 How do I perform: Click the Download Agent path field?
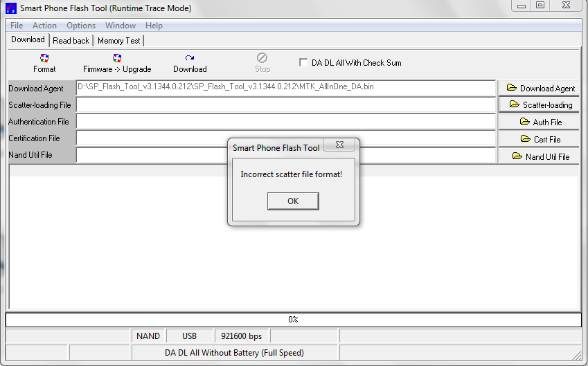286,88
